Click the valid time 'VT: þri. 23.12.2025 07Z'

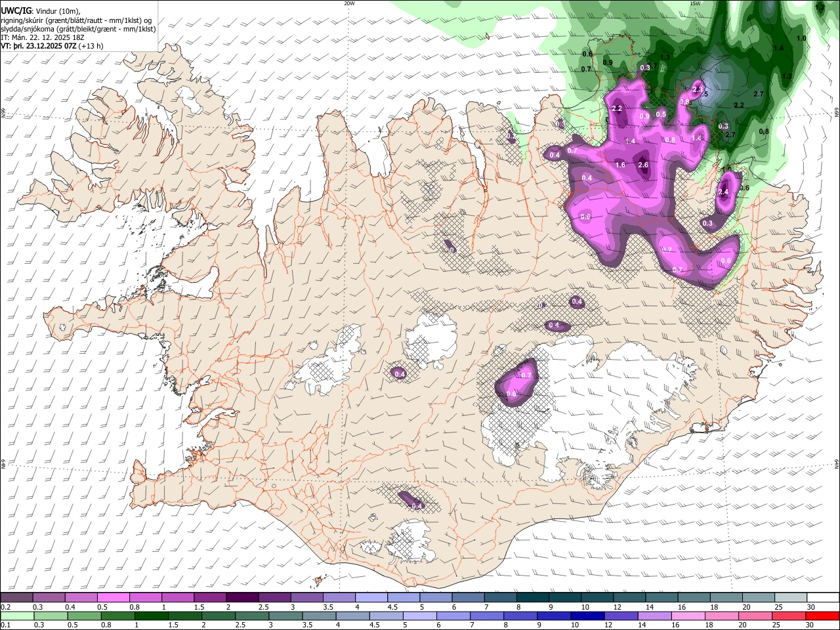click(38, 46)
